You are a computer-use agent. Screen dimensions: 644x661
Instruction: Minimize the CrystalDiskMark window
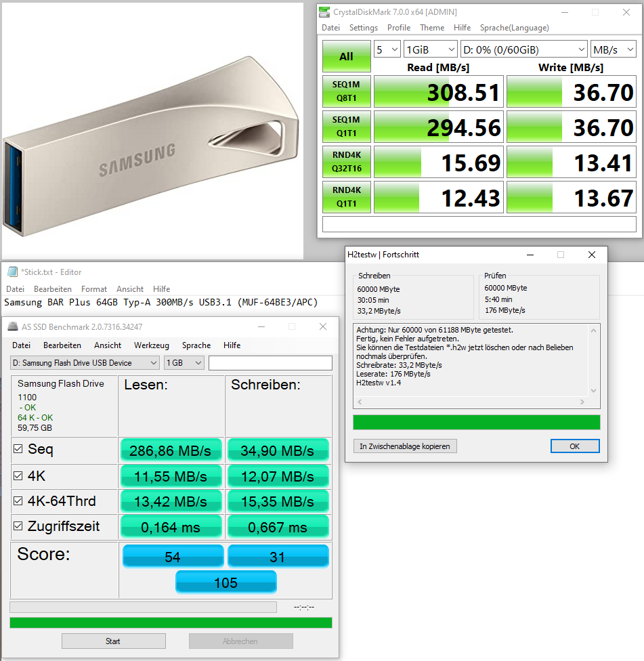(565, 12)
